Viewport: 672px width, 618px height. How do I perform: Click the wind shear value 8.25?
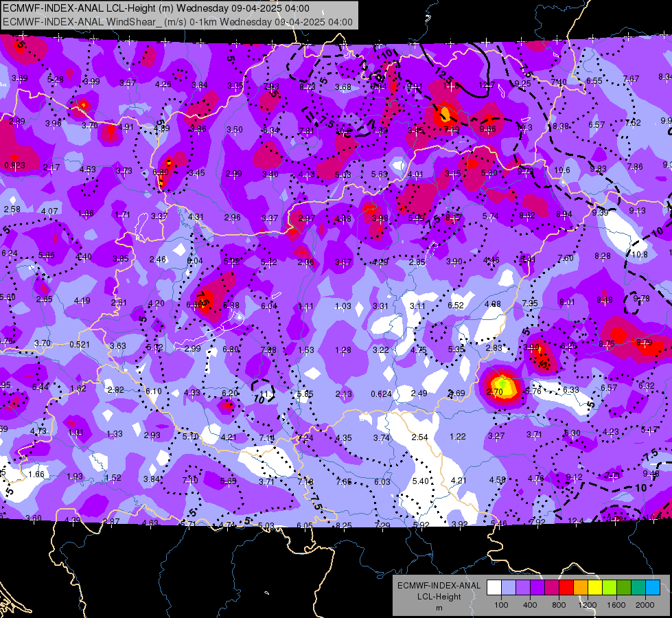(344, 525)
